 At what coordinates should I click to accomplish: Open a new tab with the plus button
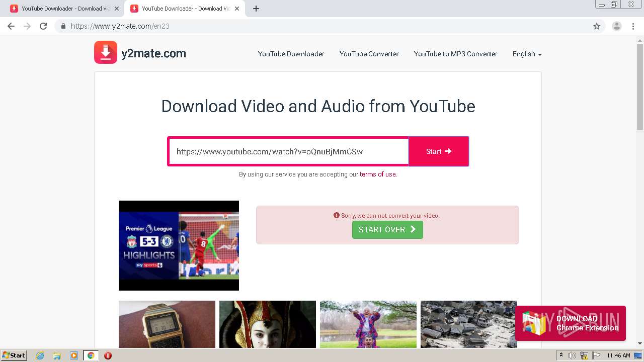[256, 9]
